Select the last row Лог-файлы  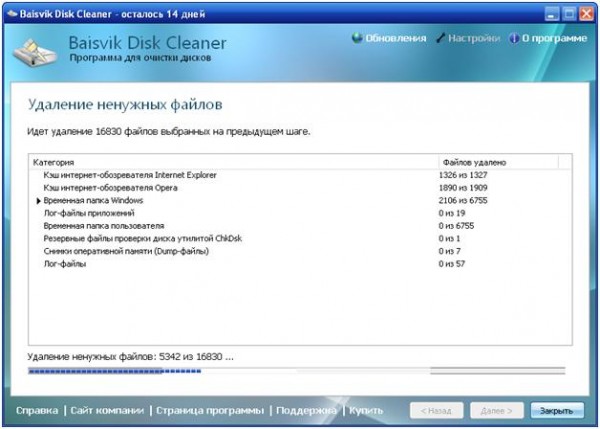point(300,264)
